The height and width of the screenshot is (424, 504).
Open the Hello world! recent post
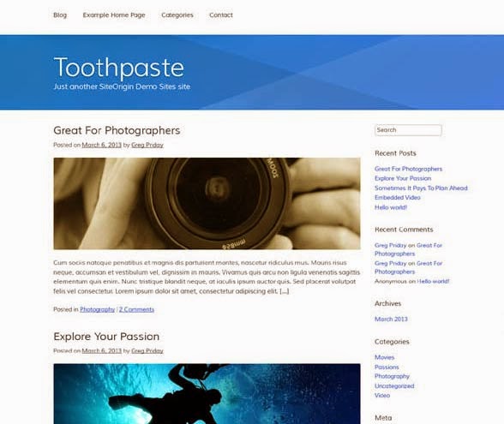coord(391,207)
